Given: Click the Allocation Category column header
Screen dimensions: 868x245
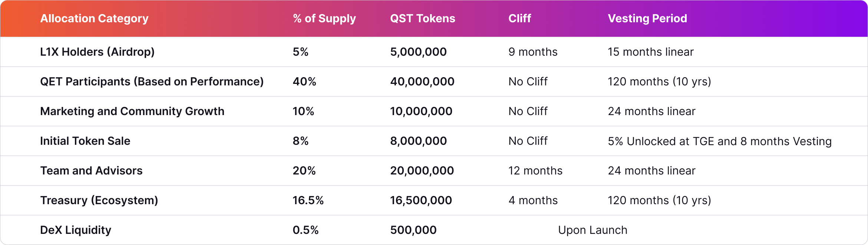Looking at the screenshot, I should (x=94, y=19).
